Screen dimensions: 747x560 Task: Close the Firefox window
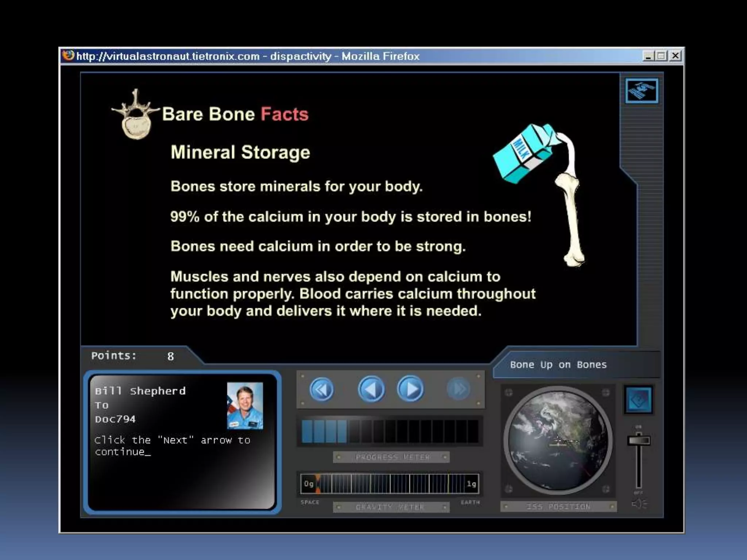[x=676, y=56]
